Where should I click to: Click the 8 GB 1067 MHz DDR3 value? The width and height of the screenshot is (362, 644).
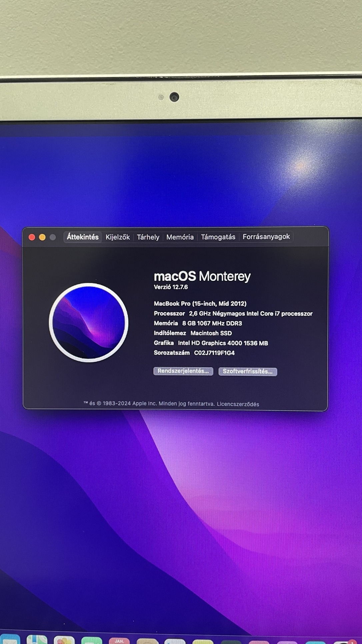pos(212,324)
